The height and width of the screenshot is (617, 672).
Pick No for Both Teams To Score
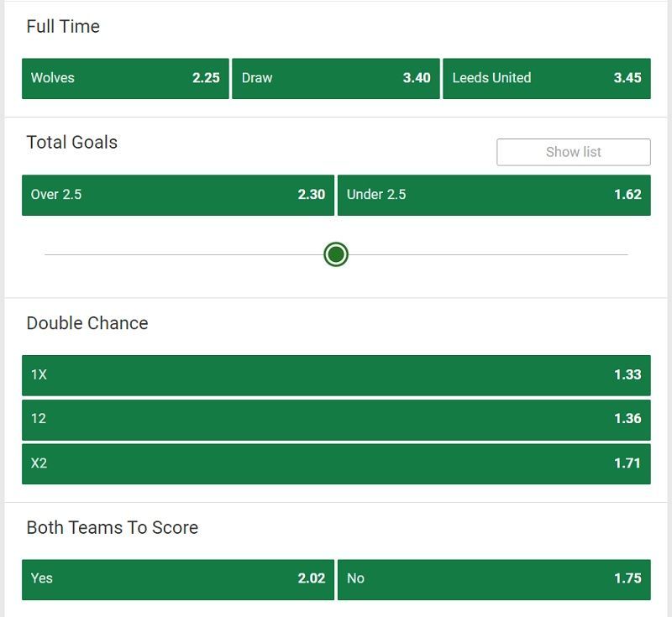pyautogui.click(x=494, y=579)
